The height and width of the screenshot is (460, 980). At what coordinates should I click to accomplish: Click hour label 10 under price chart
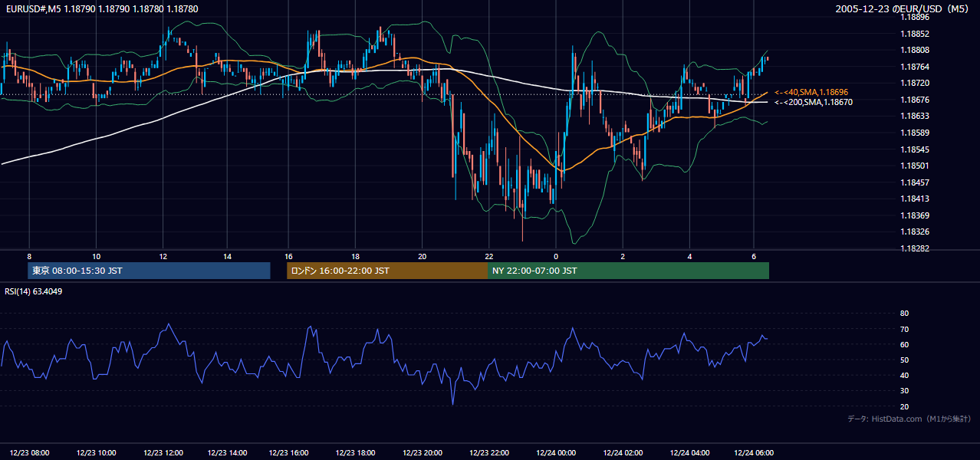pyautogui.click(x=96, y=256)
